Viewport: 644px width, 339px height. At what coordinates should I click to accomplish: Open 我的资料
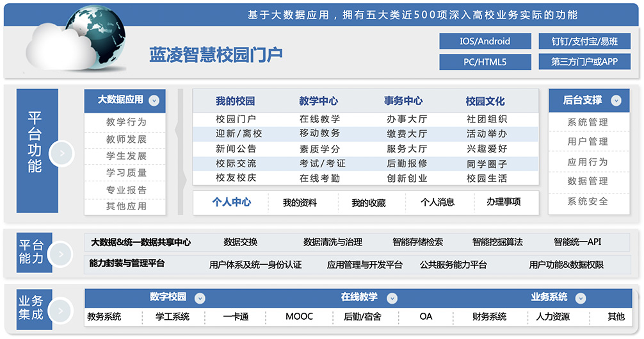coord(300,203)
